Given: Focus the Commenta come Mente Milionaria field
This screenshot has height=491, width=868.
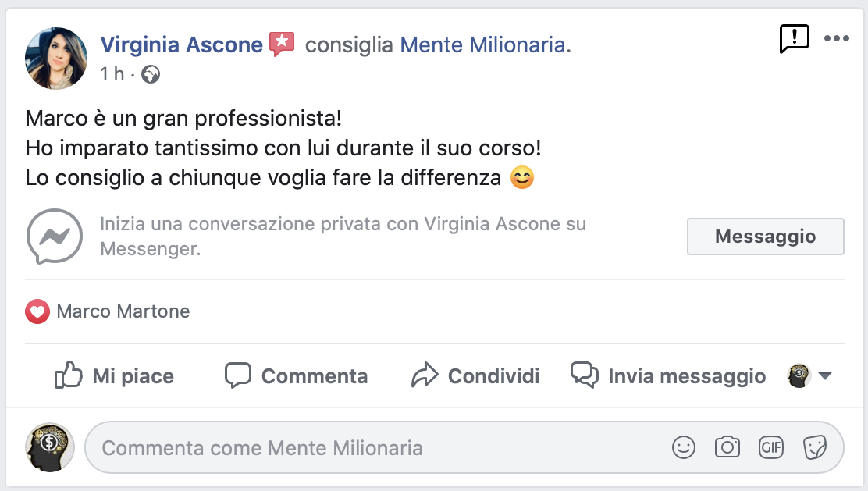Looking at the screenshot, I should coord(375,448).
